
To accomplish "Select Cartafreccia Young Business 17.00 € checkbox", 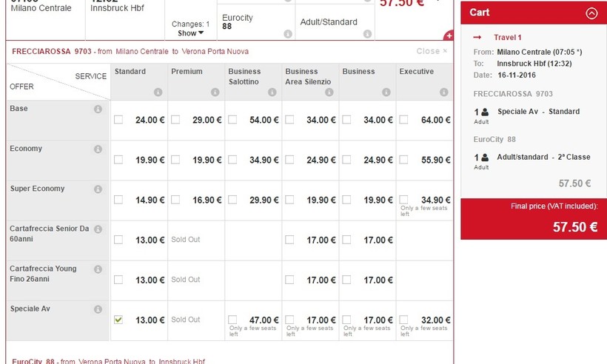I will pos(346,280).
